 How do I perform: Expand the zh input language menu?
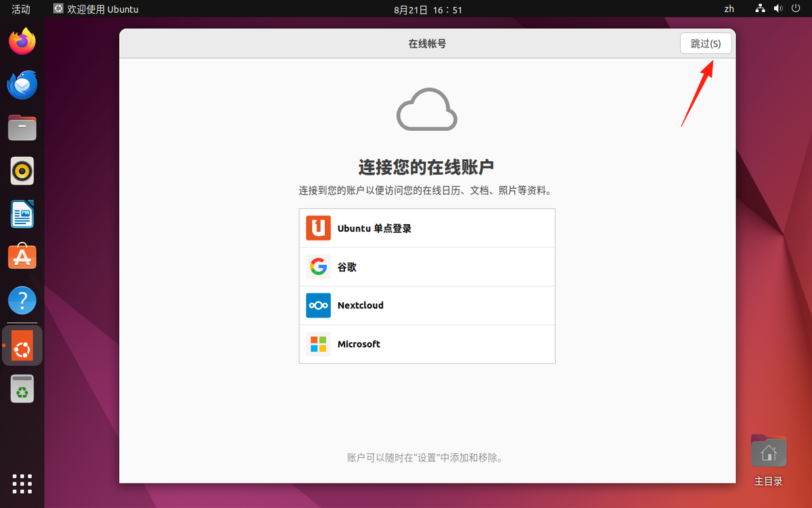tap(729, 9)
